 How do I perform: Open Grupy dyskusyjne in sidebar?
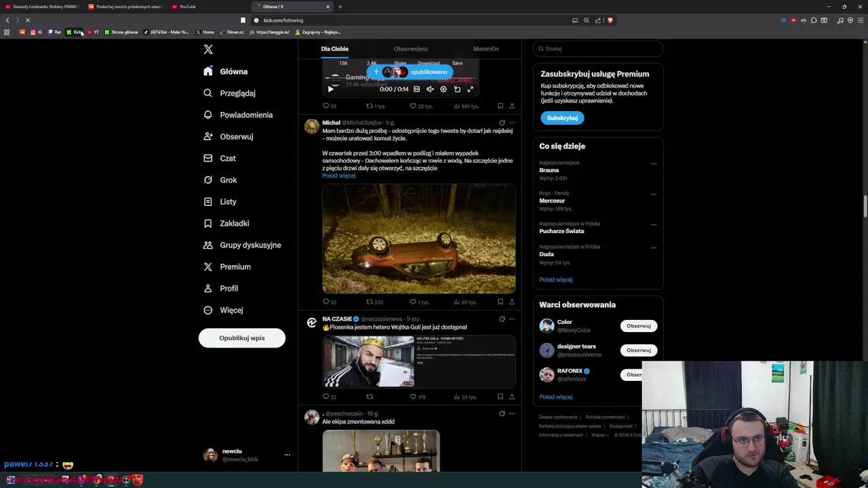242,245
